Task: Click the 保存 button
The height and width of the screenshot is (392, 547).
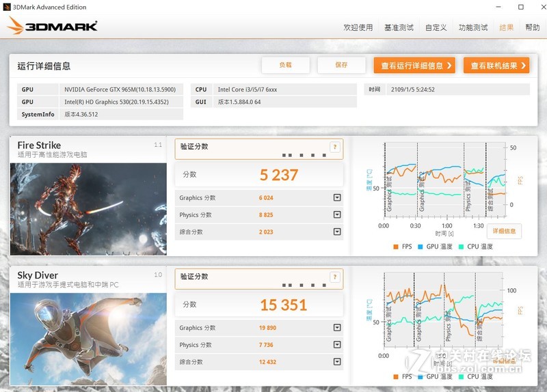Action: (x=341, y=65)
